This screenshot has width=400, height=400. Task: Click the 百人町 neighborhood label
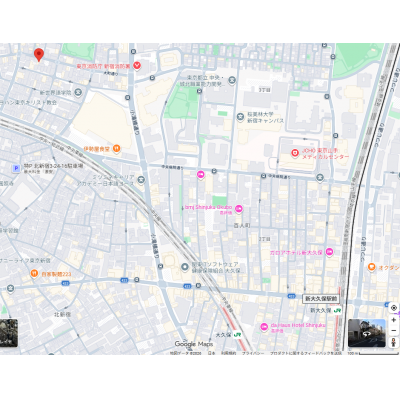pos(242,226)
